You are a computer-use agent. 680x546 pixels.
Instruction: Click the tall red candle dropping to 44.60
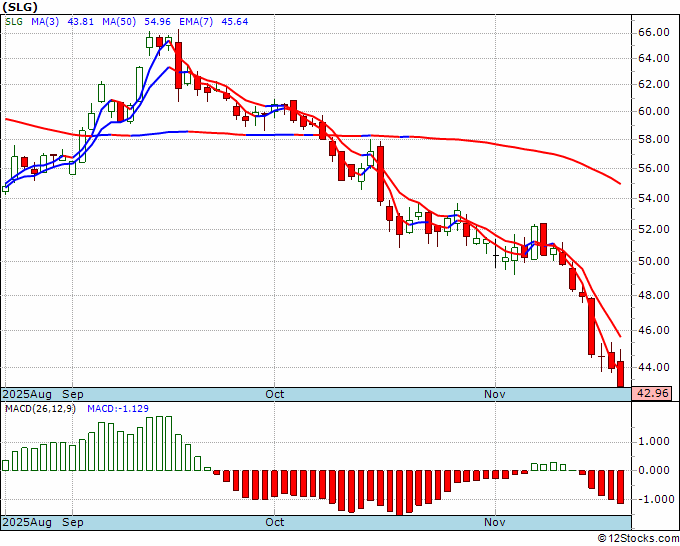pos(592,326)
